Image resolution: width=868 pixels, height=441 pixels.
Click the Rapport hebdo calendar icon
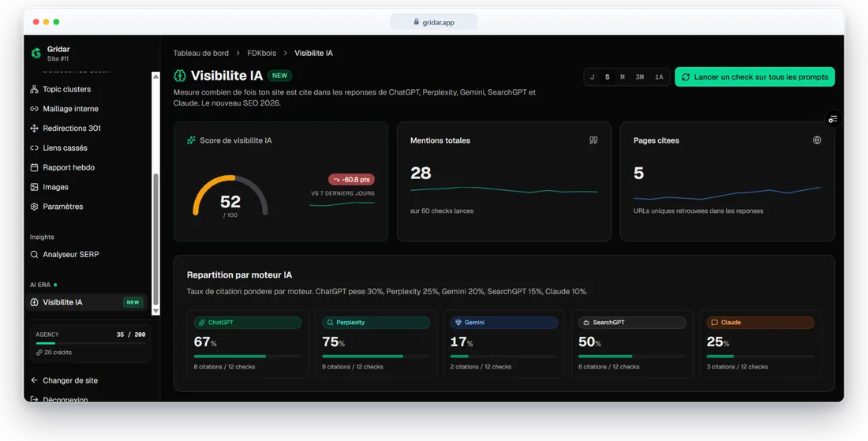pos(34,167)
